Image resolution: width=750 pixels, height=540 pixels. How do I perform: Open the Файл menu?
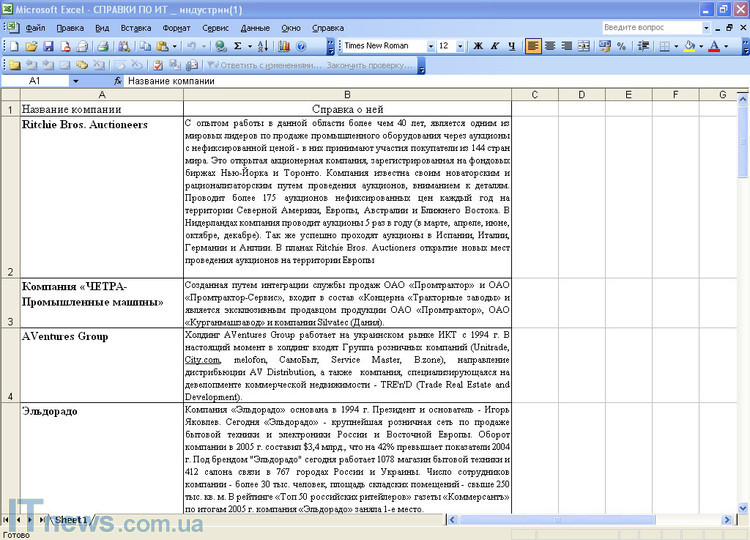click(35, 28)
